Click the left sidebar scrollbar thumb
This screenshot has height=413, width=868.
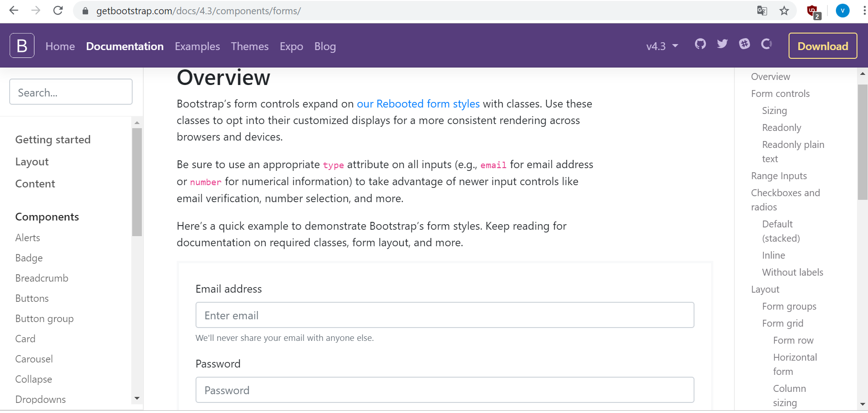pos(137,182)
